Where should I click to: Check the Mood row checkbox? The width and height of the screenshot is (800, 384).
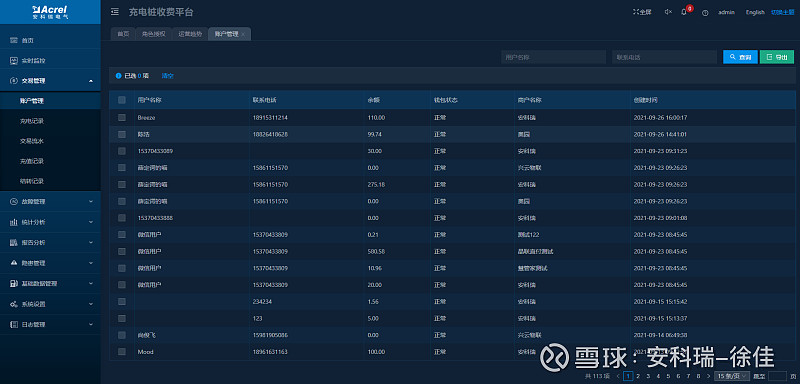tap(122, 351)
